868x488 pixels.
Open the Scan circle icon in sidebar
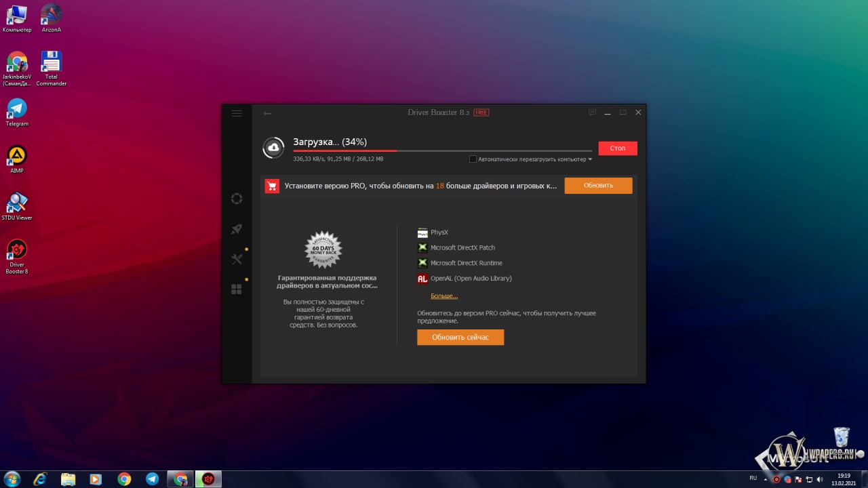tap(237, 199)
